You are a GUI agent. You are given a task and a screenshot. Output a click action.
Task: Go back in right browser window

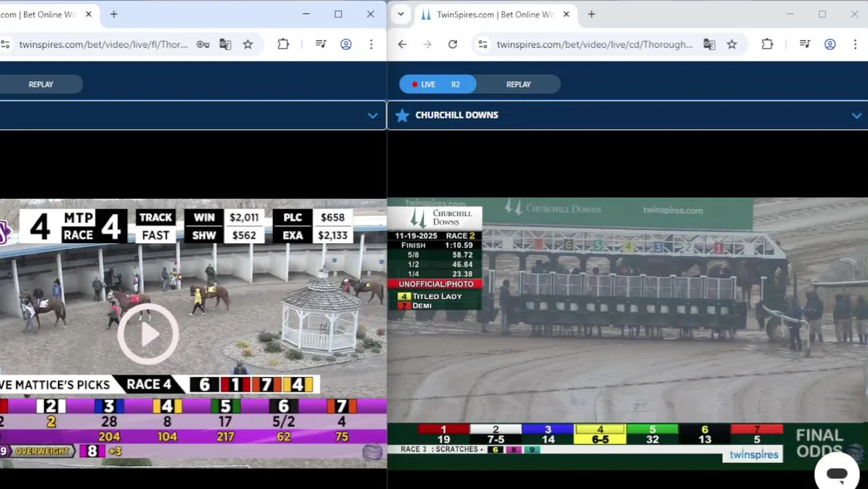[402, 44]
